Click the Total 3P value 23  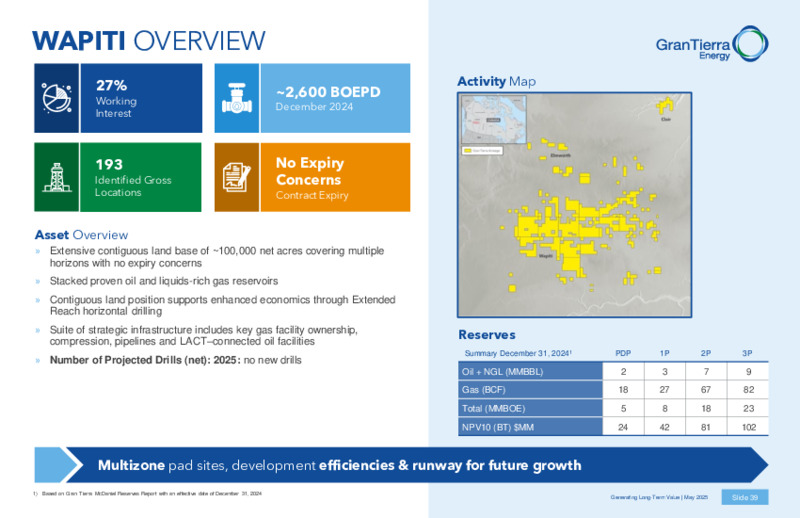click(x=748, y=409)
